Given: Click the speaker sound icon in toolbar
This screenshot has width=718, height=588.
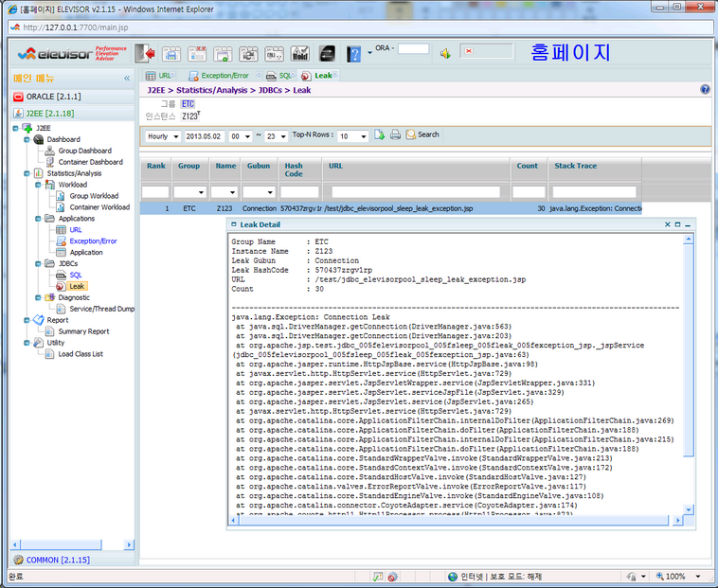Looking at the screenshot, I should click(445, 54).
